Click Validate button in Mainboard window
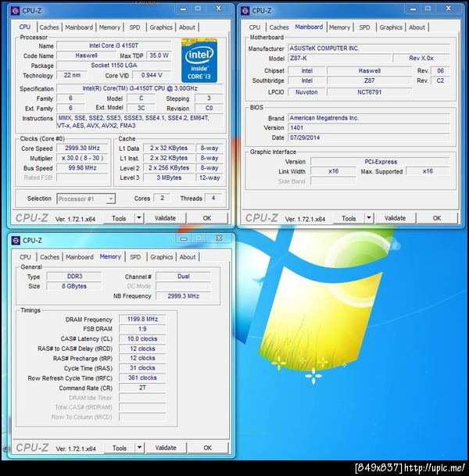This screenshot has width=469, height=476. point(395,218)
